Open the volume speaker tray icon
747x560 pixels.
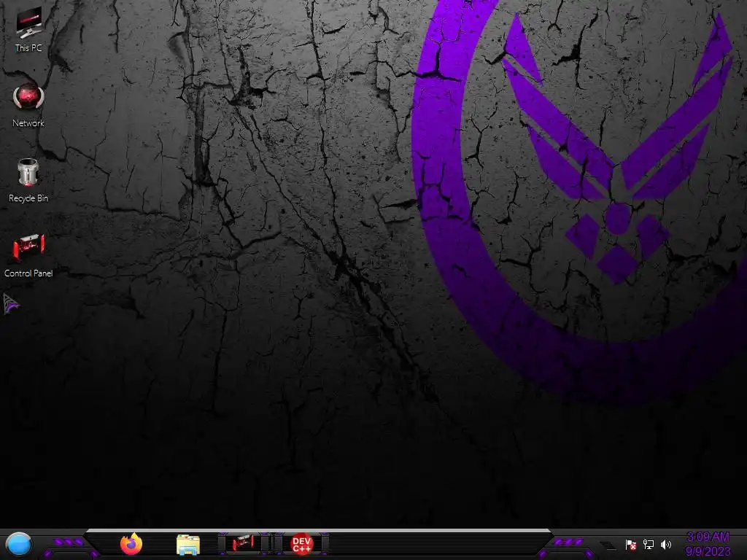666,544
